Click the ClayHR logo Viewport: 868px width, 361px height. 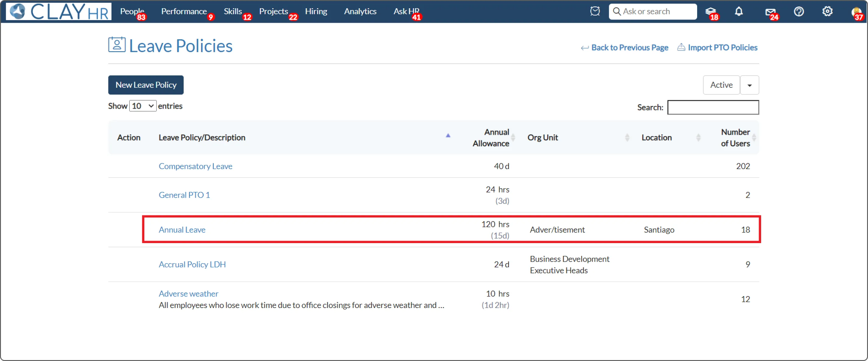click(x=59, y=12)
